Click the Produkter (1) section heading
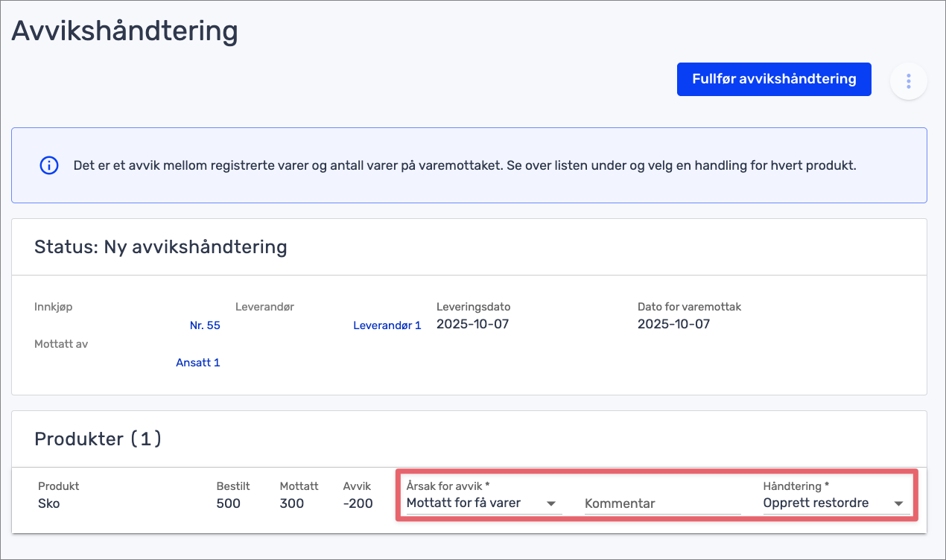 [98, 439]
